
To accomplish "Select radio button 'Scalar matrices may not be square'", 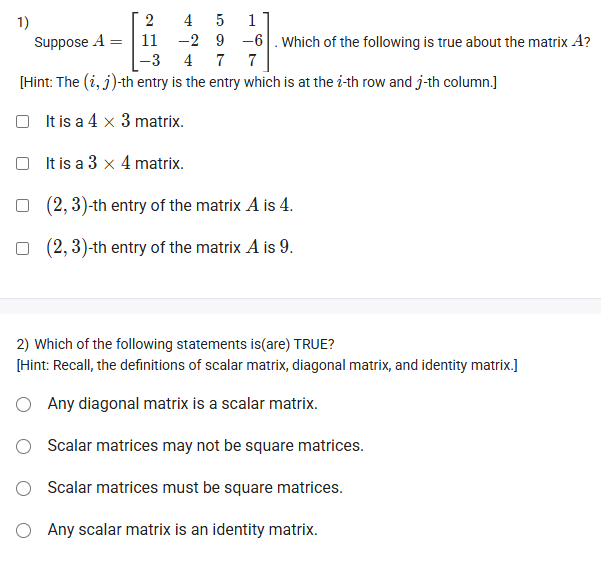I will click(x=24, y=446).
